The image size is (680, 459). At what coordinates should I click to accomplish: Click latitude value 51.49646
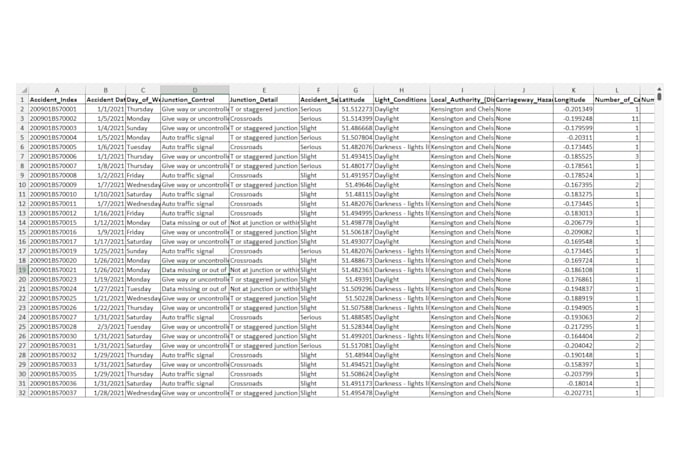[x=356, y=185]
